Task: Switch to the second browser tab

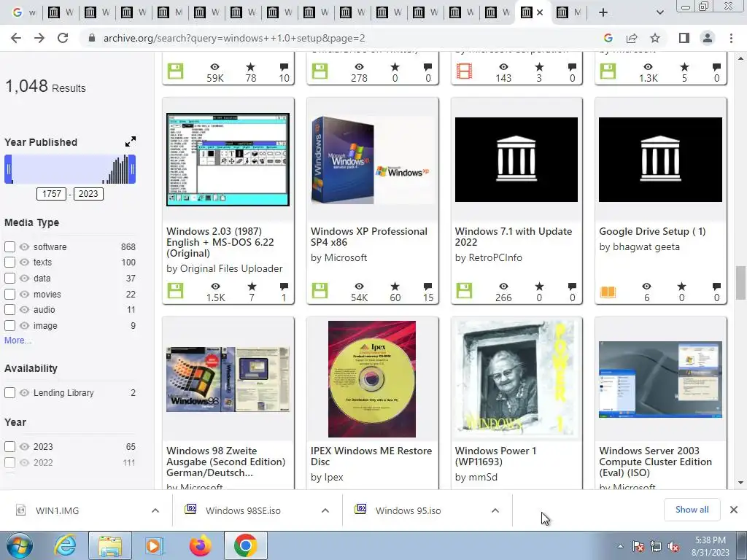Action: (61, 13)
